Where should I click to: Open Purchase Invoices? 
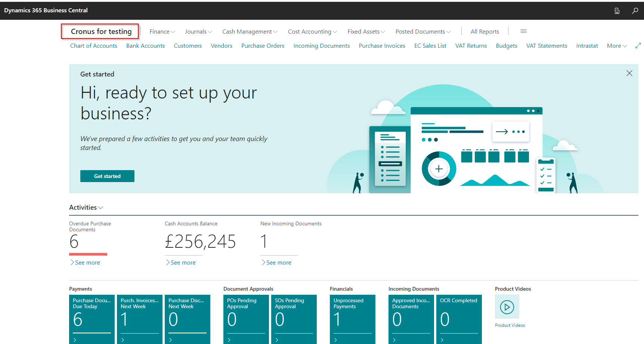382,46
